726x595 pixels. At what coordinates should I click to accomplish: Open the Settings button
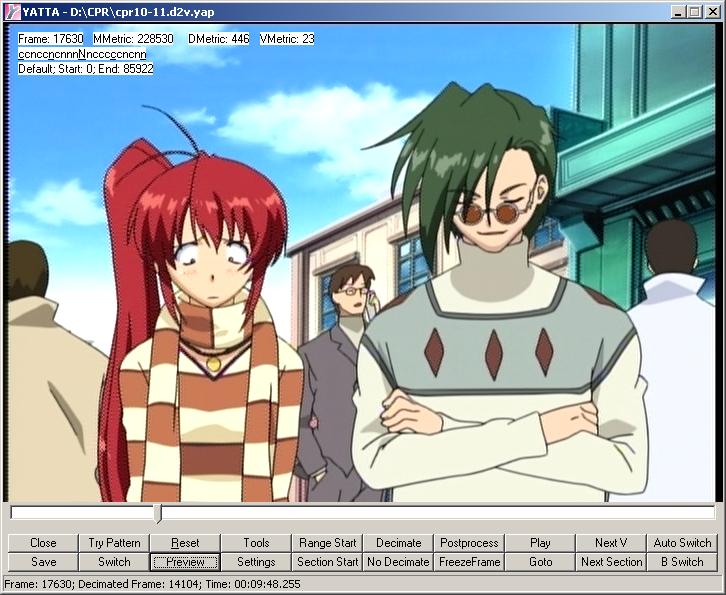click(x=256, y=562)
